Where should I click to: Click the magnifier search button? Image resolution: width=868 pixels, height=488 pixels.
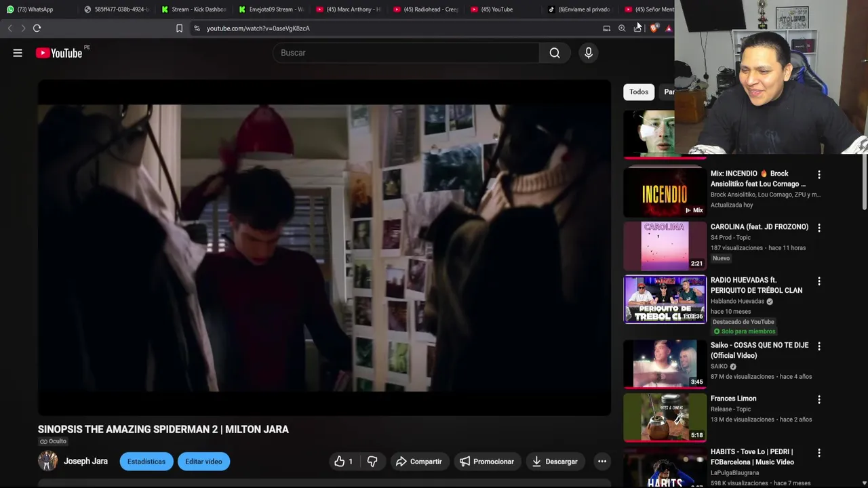coord(555,53)
